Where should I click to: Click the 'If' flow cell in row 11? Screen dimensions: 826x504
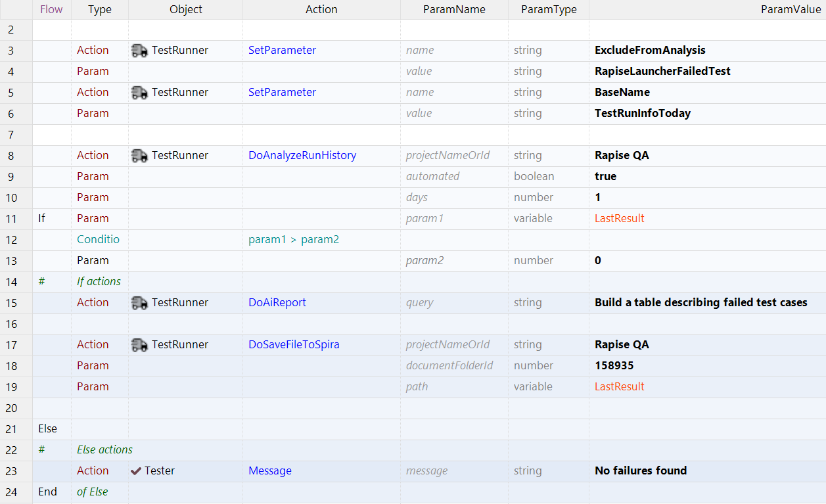(x=42, y=219)
